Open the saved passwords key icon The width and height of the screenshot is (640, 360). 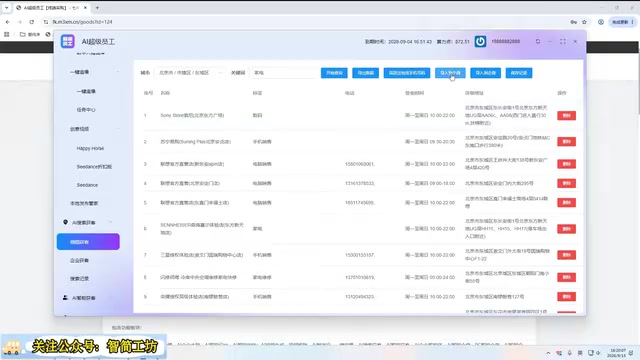(x=573, y=22)
